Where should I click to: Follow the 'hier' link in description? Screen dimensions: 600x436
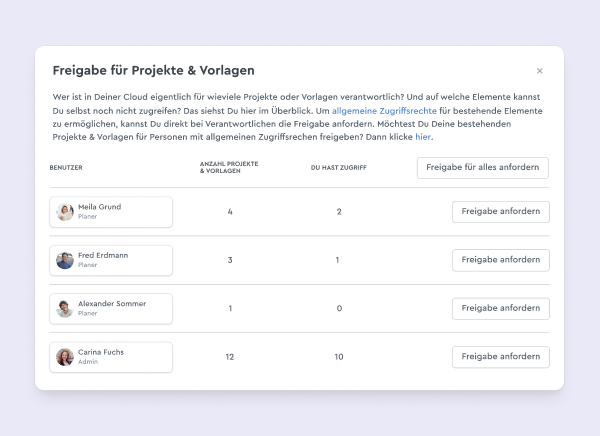[423, 137]
